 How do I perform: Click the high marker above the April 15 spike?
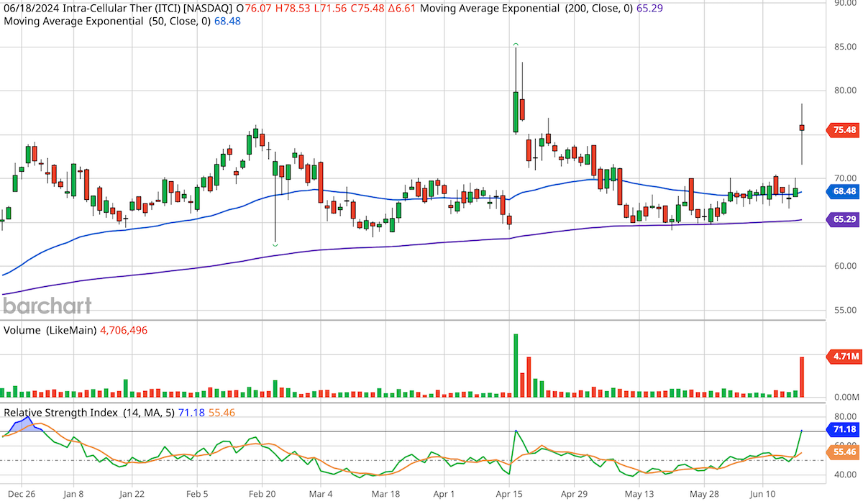click(x=516, y=45)
